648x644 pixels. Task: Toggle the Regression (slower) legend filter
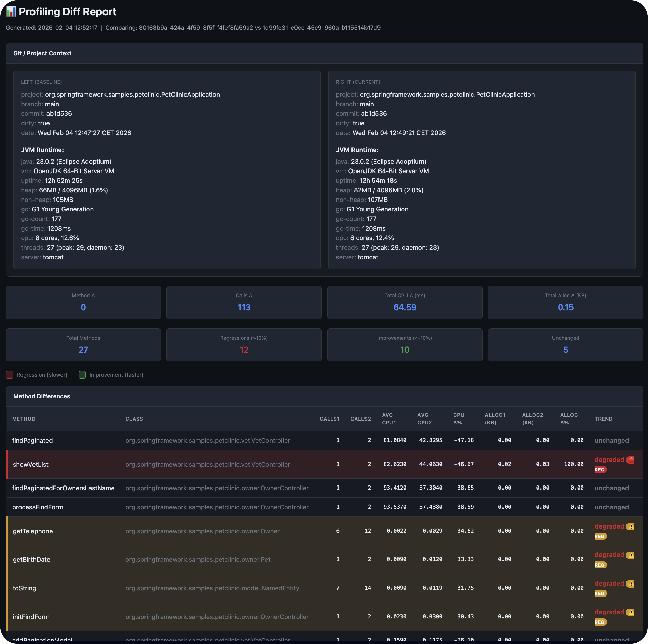tap(37, 375)
